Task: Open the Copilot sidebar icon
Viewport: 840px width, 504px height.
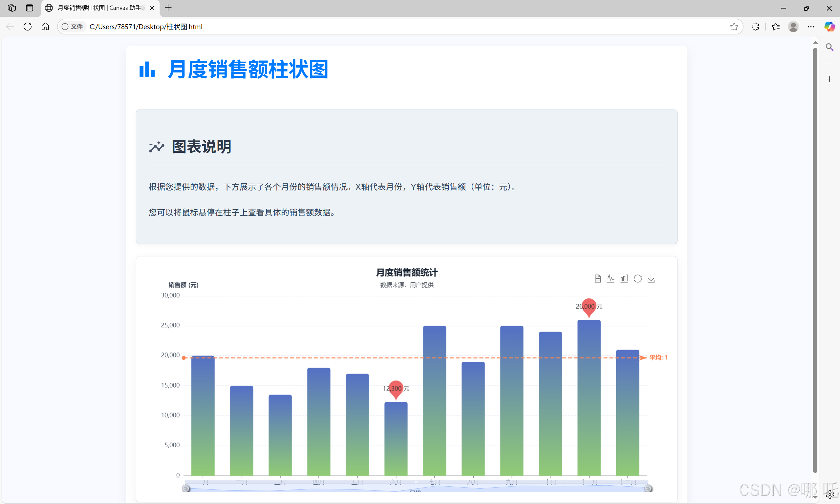Action: pos(829,27)
